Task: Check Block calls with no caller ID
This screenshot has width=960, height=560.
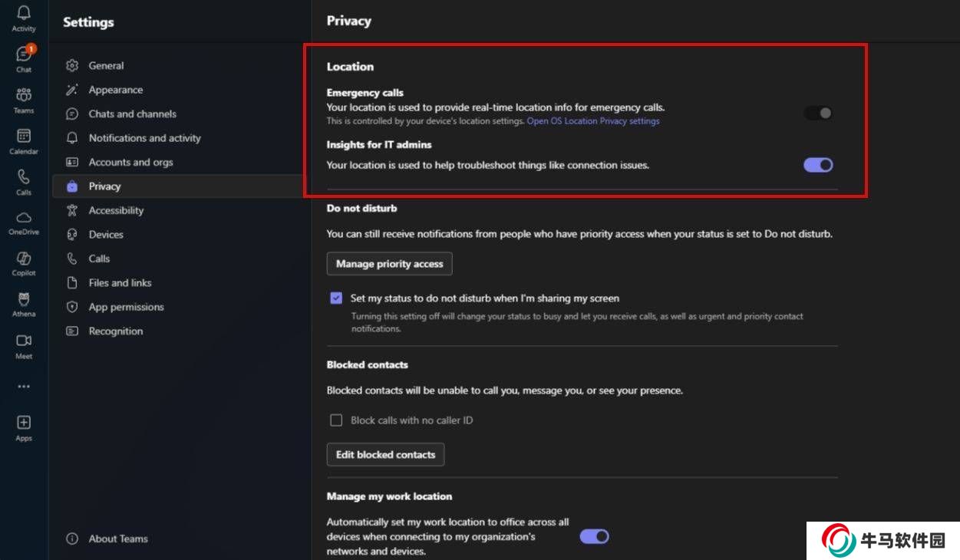Action: point(336,420)
